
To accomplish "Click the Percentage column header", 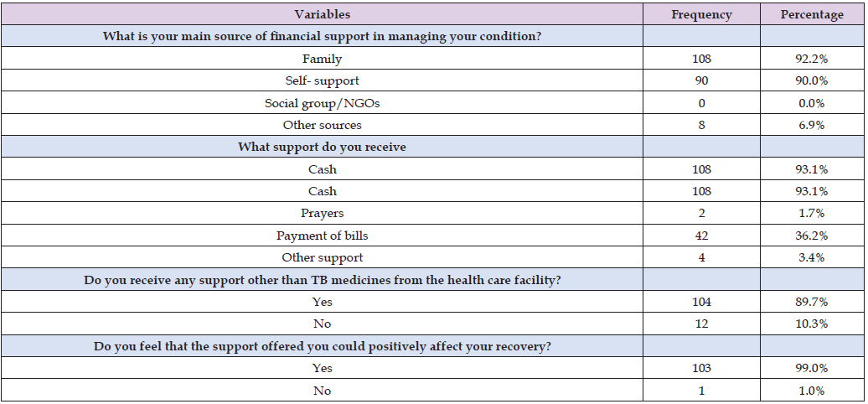I will [812, 14].
